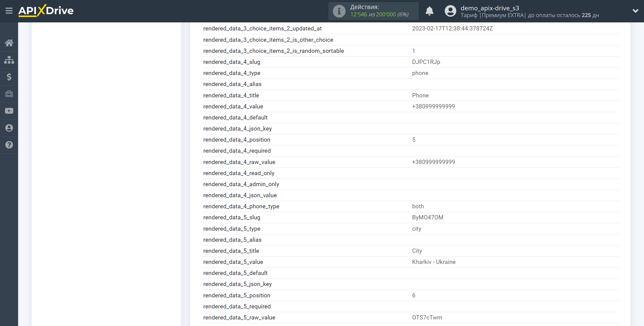Open the briefcase services icon
Image resolution: width=644 pixels, height=326 pixels.
coord(9,94)
